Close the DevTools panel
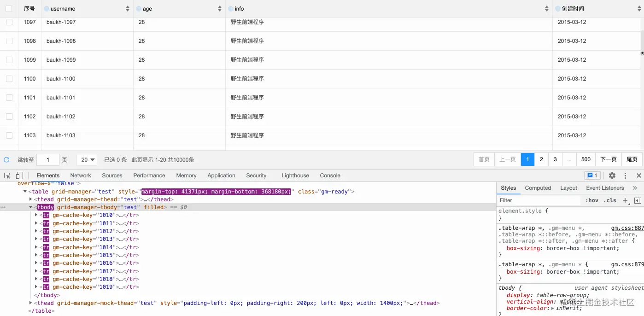The image size is (644, 316). (x=639, y=176)
